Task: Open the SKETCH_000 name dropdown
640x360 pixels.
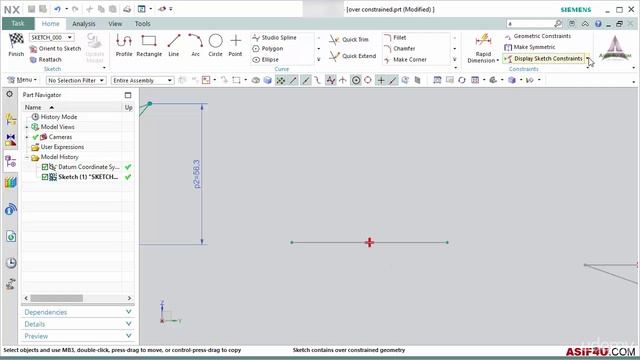Action: (70, 38)
